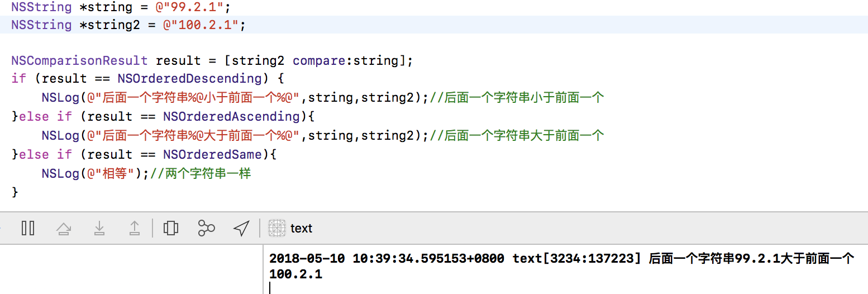Pause program execution in debug bar
Image resolution: width=868 pixels, height=294 pixels.
(28, 228)
